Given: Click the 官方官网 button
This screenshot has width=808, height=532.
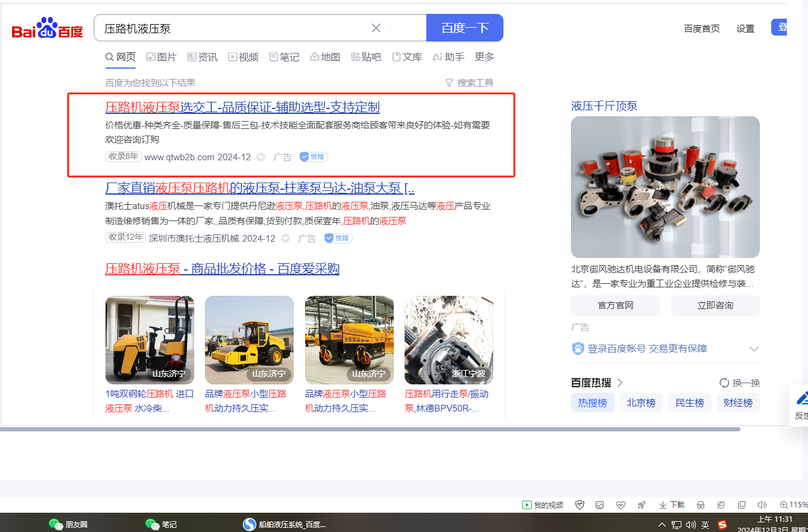Looking at the screenshot, I should pyautogui.click(x=615, y=305).
